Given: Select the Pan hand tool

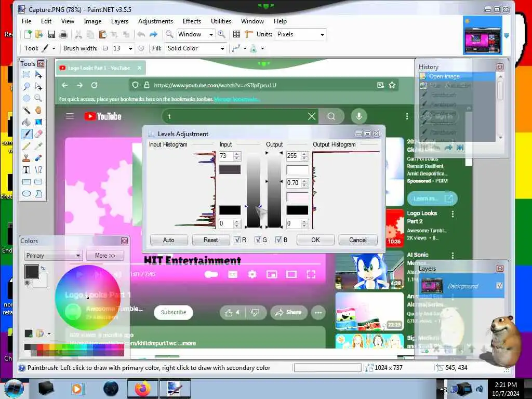Looking at the screenshot, I should tap(38, 110).
